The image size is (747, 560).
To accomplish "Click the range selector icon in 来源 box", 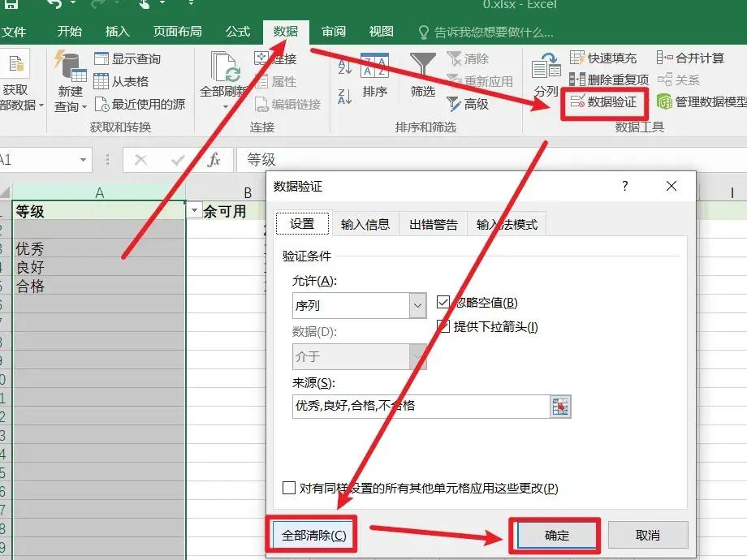I will [x=559, y=407].
